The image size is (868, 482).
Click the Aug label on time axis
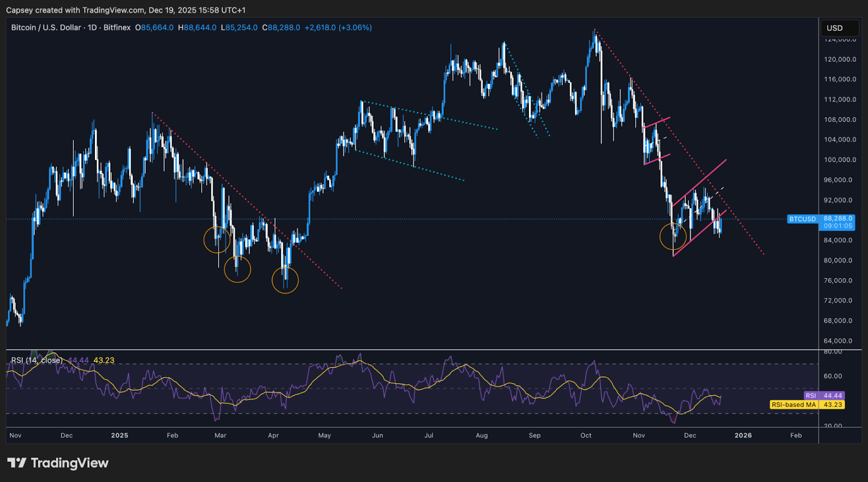click(482, 435)
